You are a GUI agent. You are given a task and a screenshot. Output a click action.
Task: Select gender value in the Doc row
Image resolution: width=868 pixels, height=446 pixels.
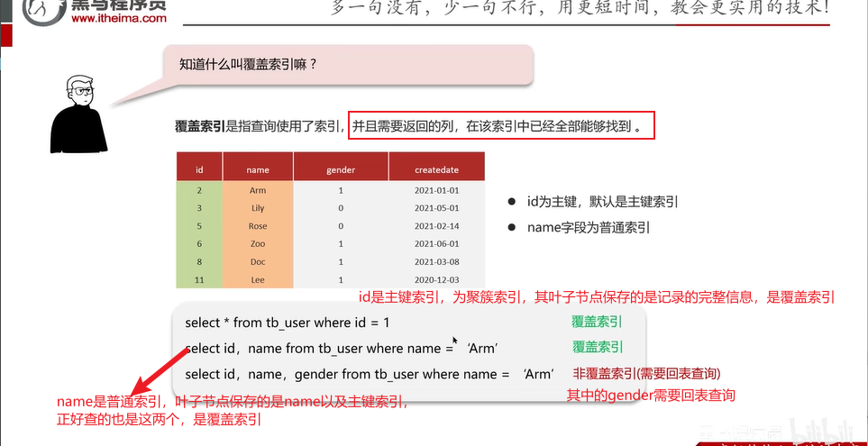pyautogui.click(x=341, y=261)
